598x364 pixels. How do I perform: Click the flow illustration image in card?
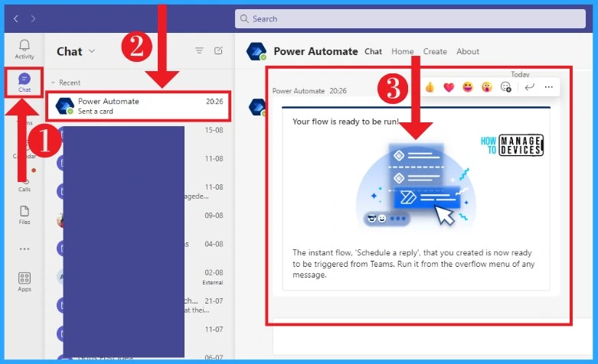pos(416,185)
